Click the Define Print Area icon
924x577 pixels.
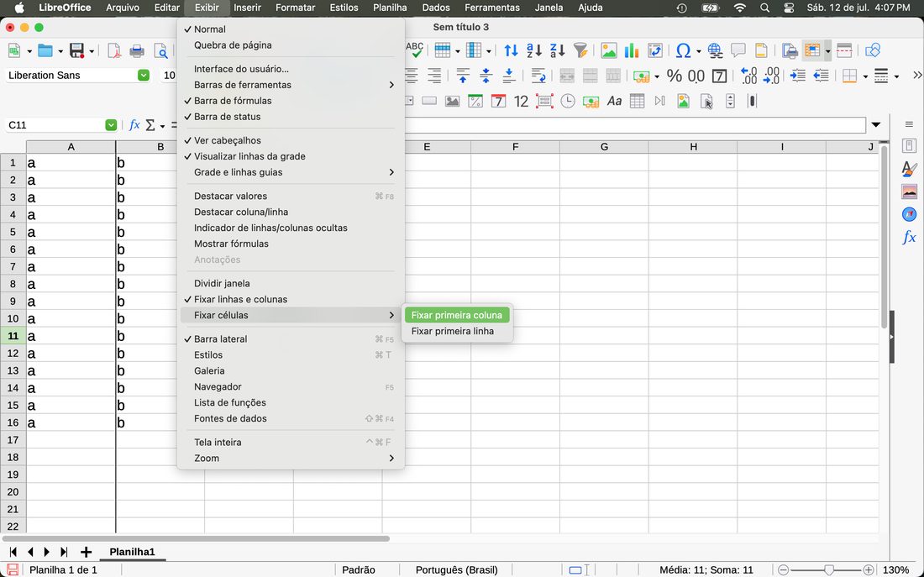[x=790, y=50]
